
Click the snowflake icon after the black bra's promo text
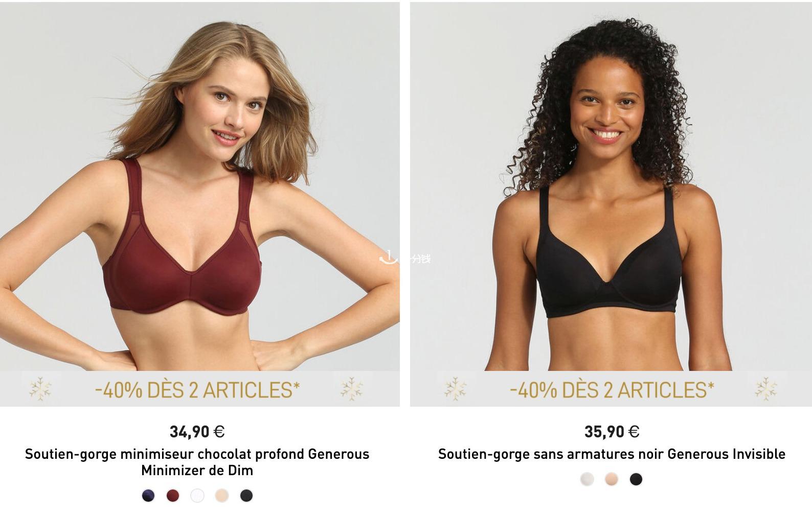(x=766, y=389)
